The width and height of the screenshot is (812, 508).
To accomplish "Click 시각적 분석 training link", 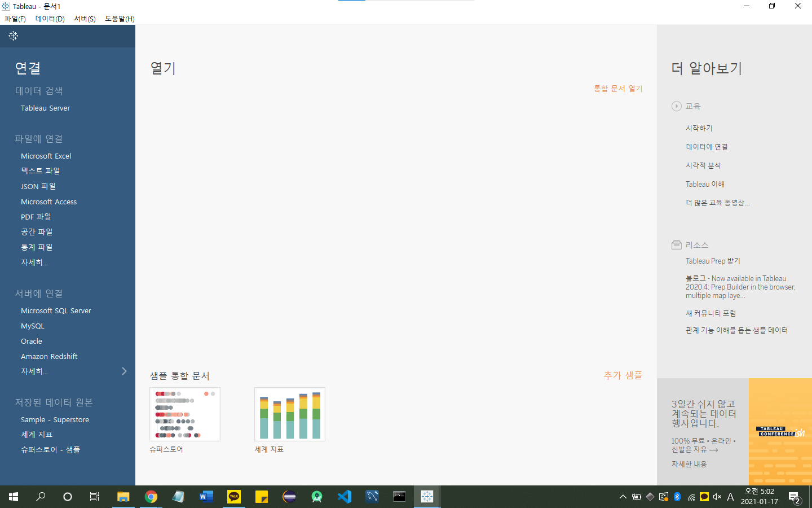I will (x=703, y=165).
